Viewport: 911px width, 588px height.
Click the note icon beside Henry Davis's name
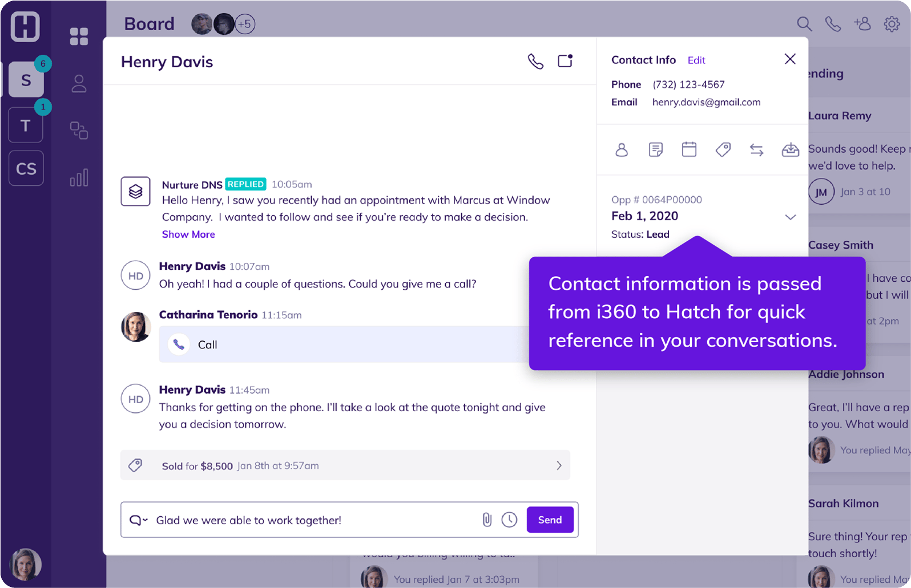pos(565,61)
